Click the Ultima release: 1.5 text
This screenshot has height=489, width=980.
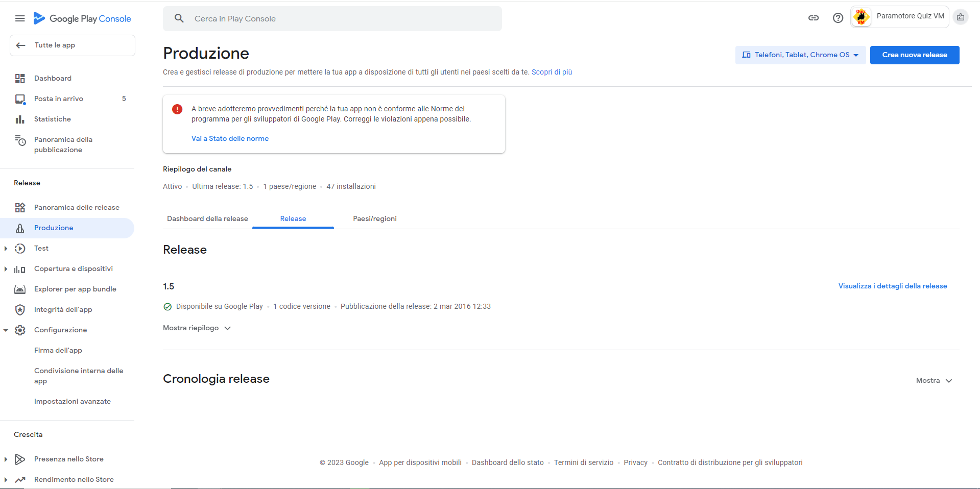pyautogui.click(x=223, y=187)
